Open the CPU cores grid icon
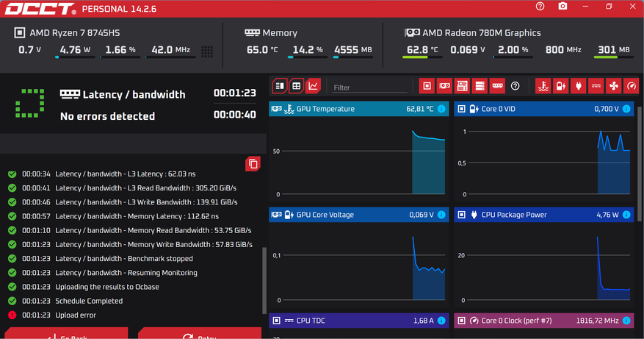The image size is (644, 339). coord(207,51)
